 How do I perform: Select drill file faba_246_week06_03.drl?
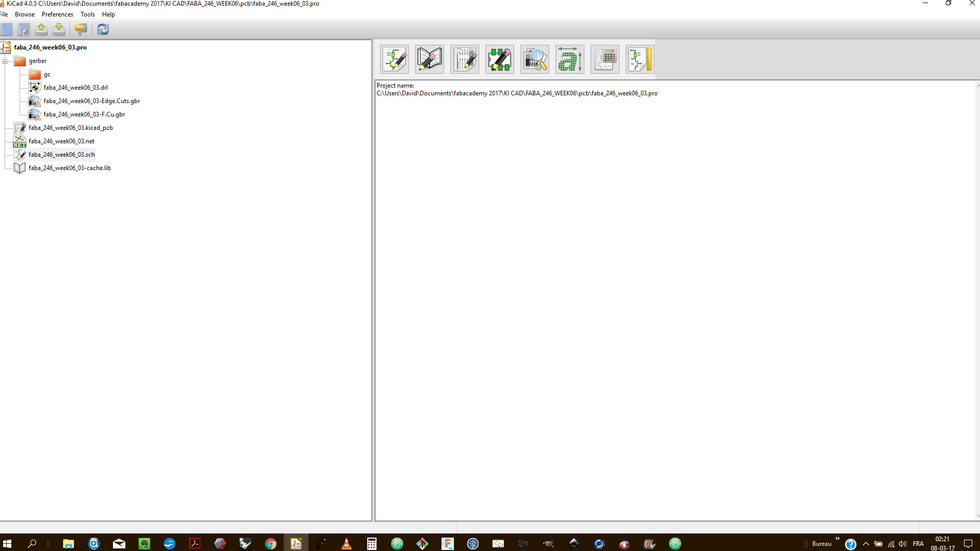(x=76, y=88)
